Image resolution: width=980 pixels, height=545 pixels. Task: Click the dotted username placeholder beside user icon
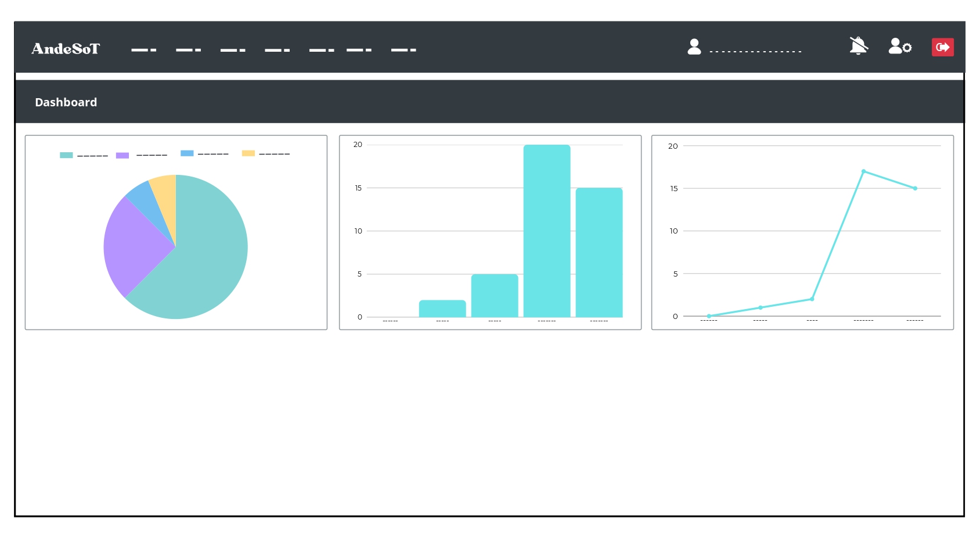coord(755,51)
